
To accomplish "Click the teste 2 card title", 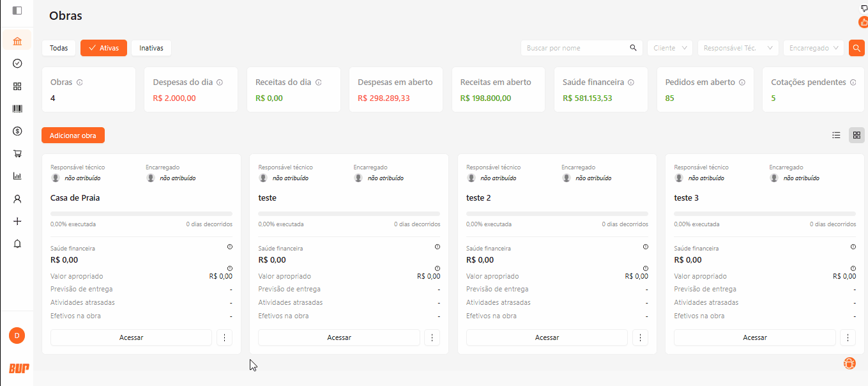I will click(x=478, y=198).
